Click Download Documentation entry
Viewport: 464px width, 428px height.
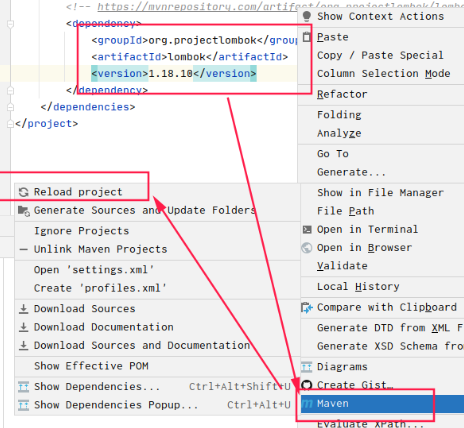(x=157, y=327)
